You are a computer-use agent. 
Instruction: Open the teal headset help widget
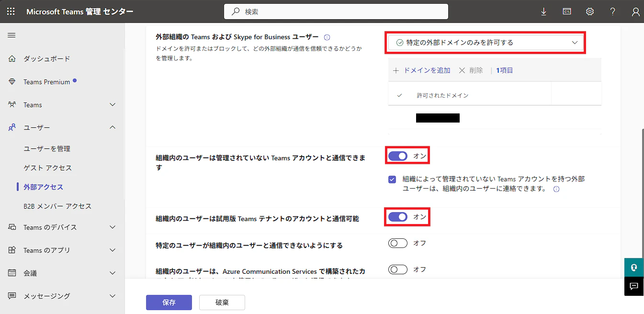tap(634, 267)
